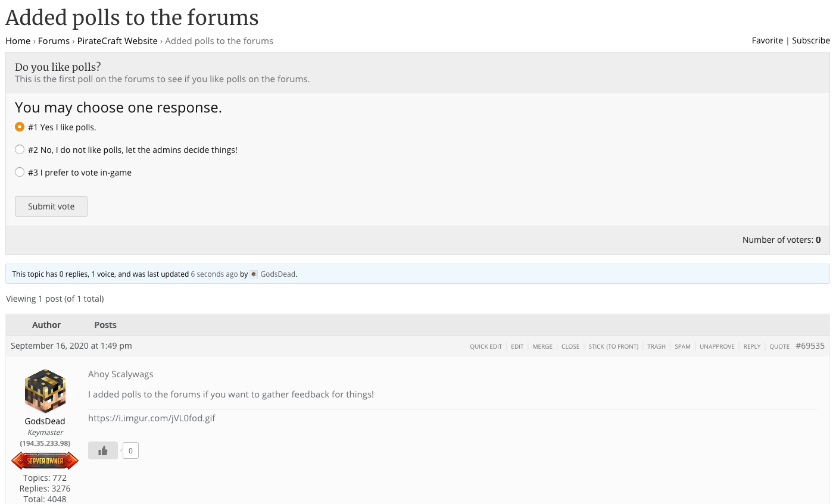Click Quote on the post
This screenshot has width=836, height=504.
point(779,346)
